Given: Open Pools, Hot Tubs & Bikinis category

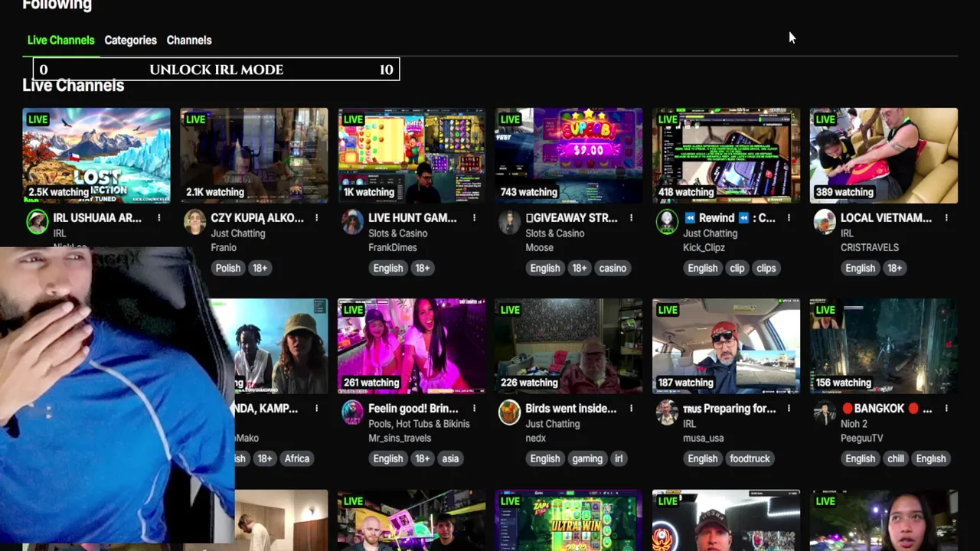Looking at the screenshot, I should [x=419, y=424].
